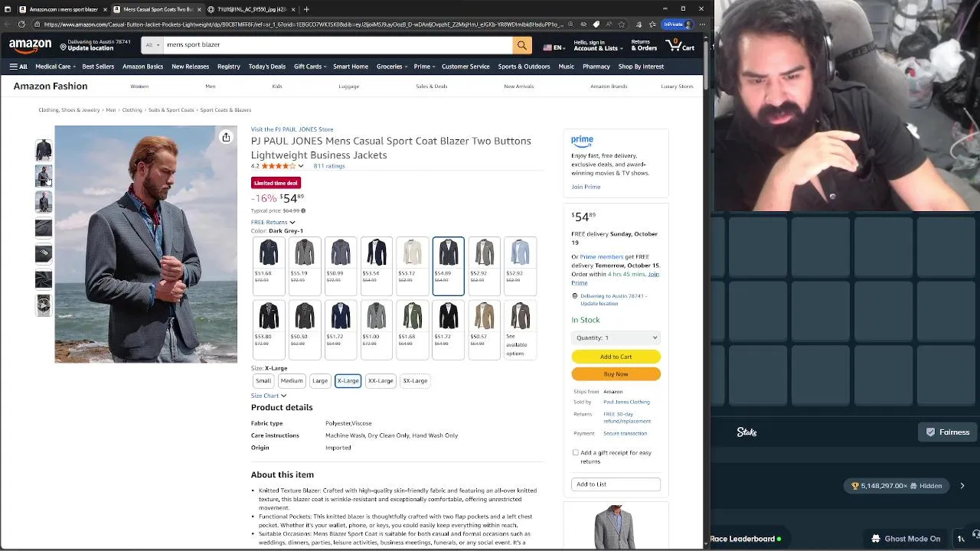980x551 pixels.
Task: Click the Prime logo in the side box
Action: tap(582, 141)
